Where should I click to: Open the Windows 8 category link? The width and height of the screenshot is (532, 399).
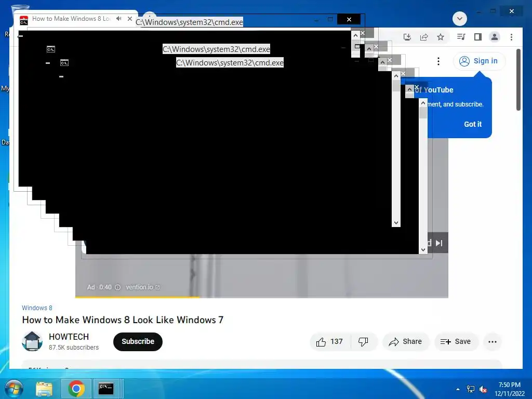click(x=37, y=308)
